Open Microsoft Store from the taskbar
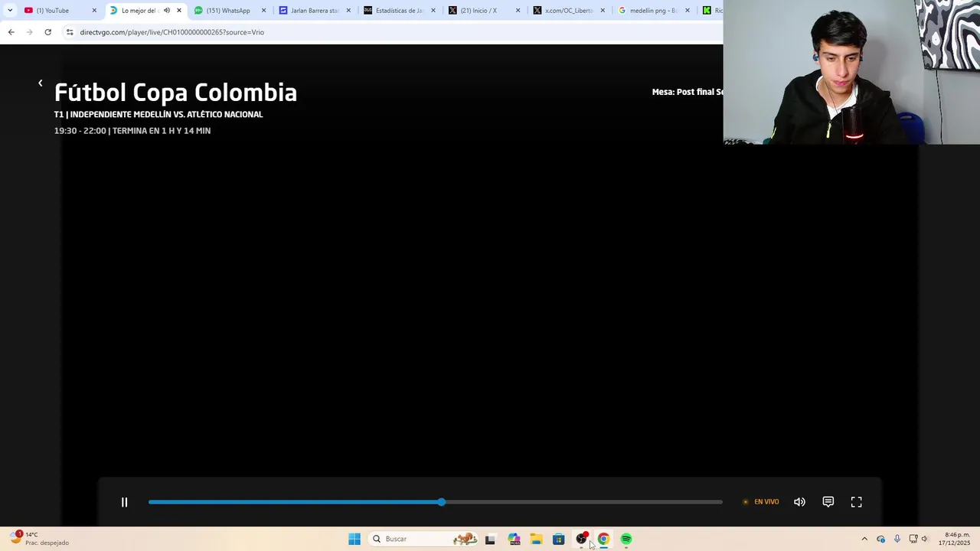Viewport: 980px width, 551px height. [x=559, y=539]
